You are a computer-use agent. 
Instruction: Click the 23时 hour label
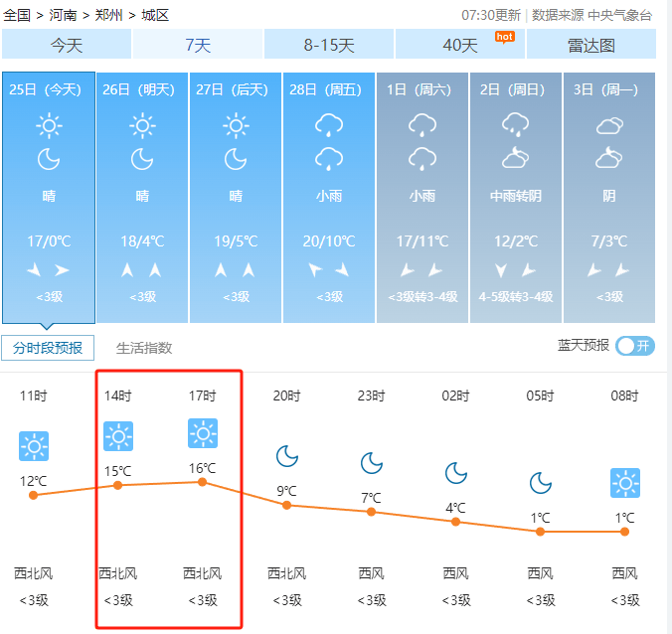[372, 396]
